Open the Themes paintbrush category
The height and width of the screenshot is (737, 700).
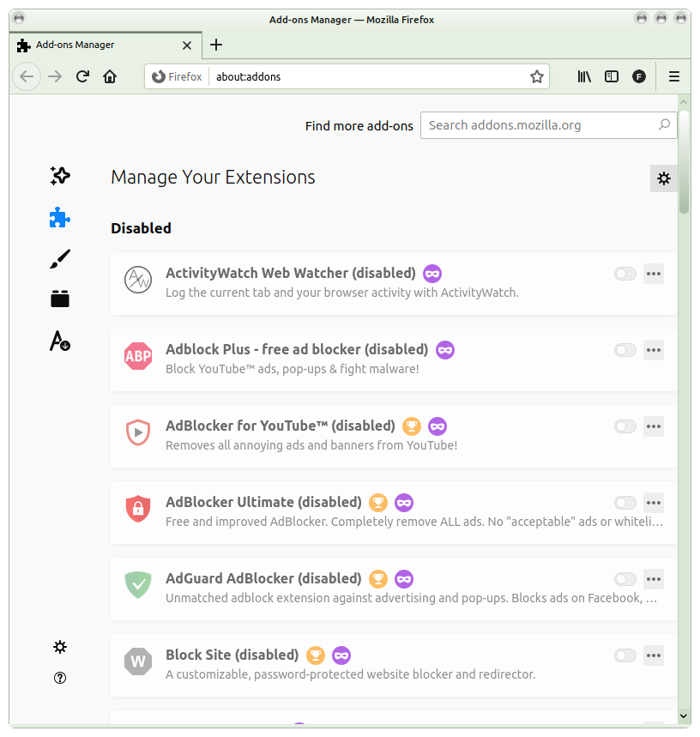(x=60, y=259)
